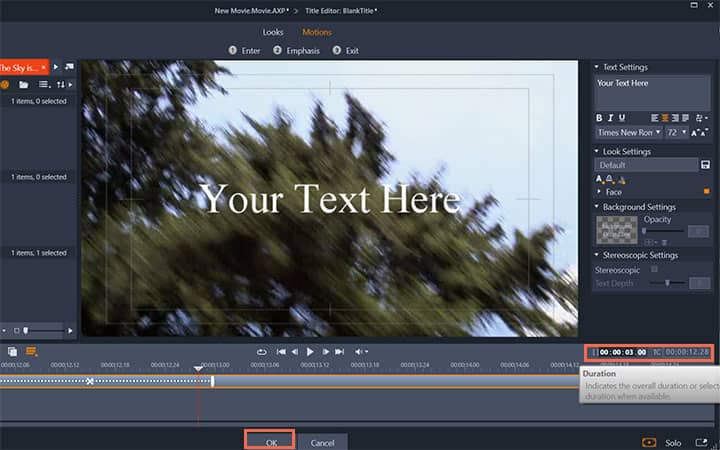Expand the Face look section
720x450 pixels.
599,191
